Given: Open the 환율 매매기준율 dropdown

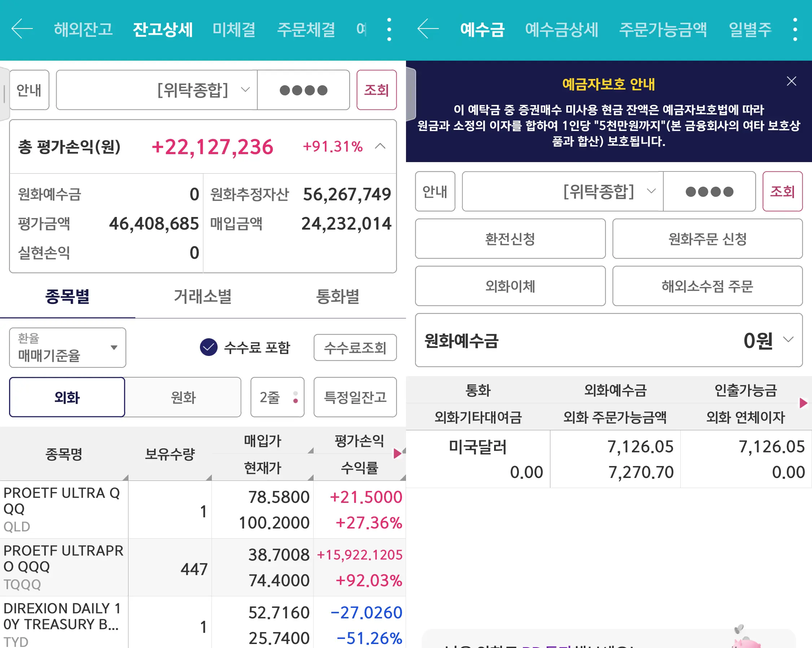Looking at the screenshot, I should (67, 347).
